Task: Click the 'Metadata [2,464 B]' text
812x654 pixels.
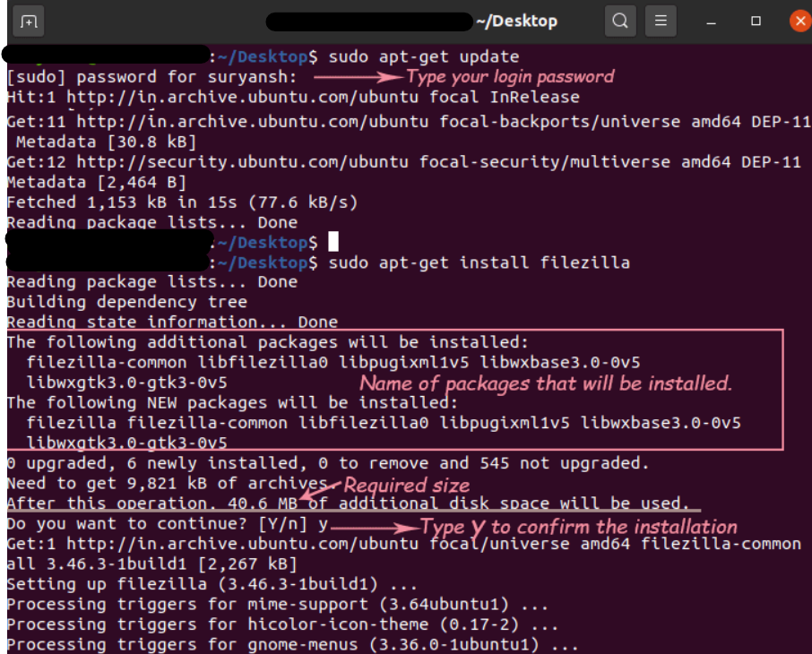Action: (96, 182)
